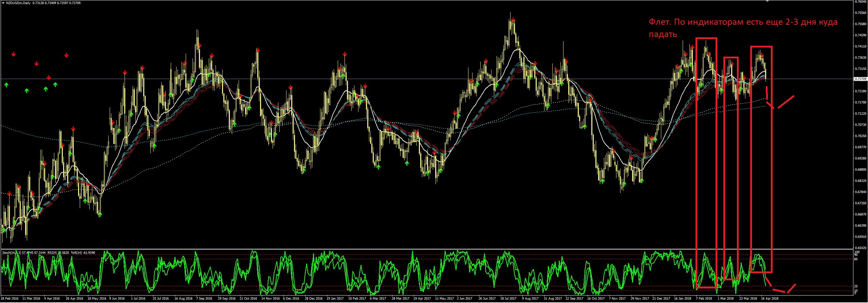The width and height of the screenshot is (868, 303).
Task: Click the 7 Nov 2017 date label
Action: (617, 299)
